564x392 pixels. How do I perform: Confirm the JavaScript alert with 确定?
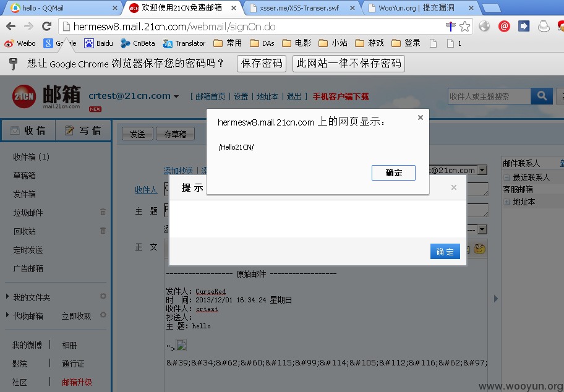[393, 173]
